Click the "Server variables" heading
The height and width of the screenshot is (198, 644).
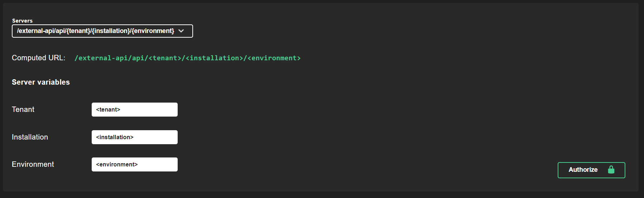[x=41, y=82]
